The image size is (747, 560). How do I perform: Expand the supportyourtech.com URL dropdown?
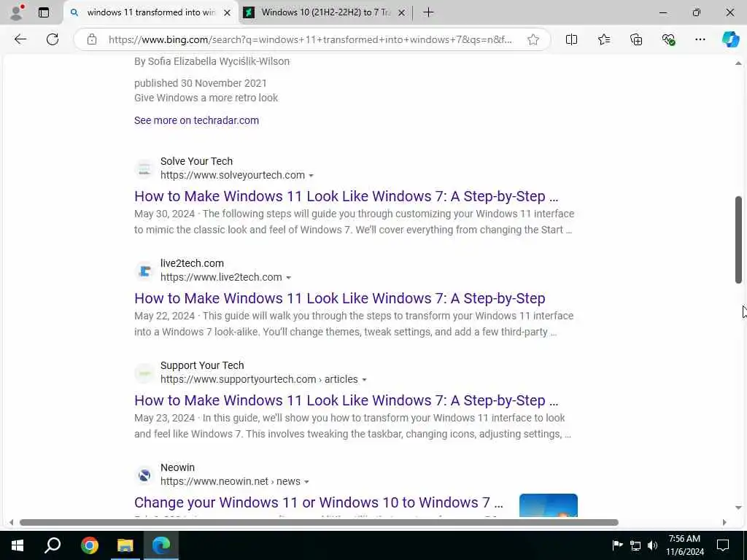click(x=365, y=380)
